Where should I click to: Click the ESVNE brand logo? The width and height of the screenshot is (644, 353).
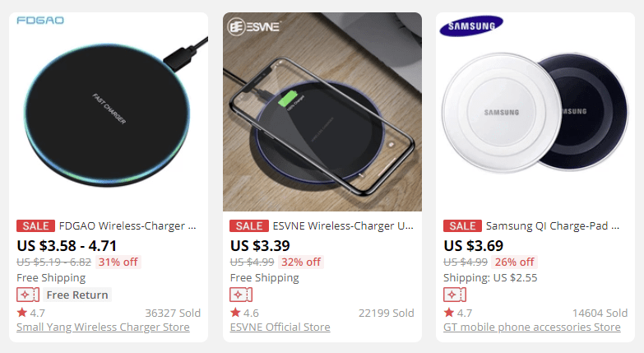coord(254,26)
